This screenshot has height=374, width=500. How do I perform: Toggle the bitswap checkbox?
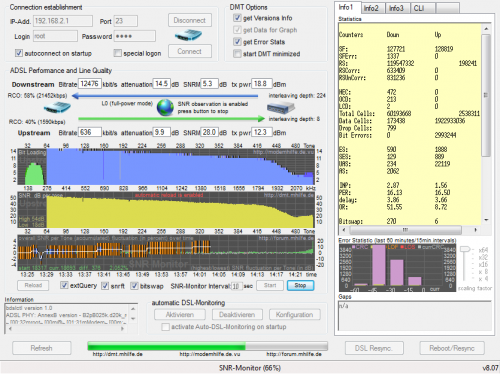point(134,286)
